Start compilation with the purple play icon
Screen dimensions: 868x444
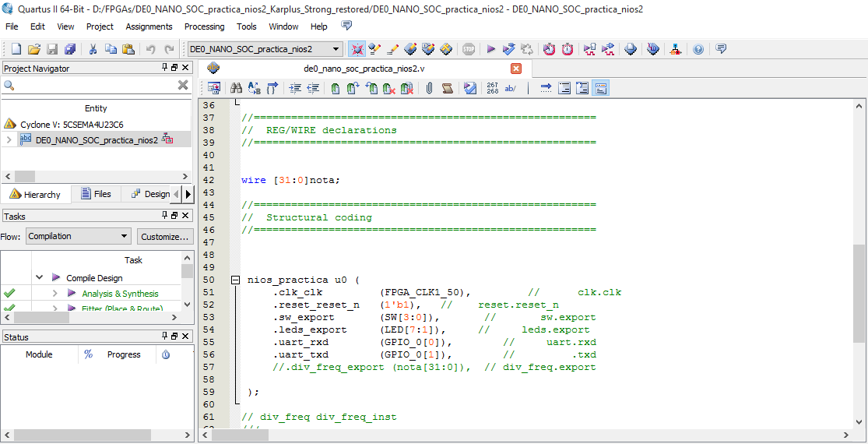click(x=490, y=49)
